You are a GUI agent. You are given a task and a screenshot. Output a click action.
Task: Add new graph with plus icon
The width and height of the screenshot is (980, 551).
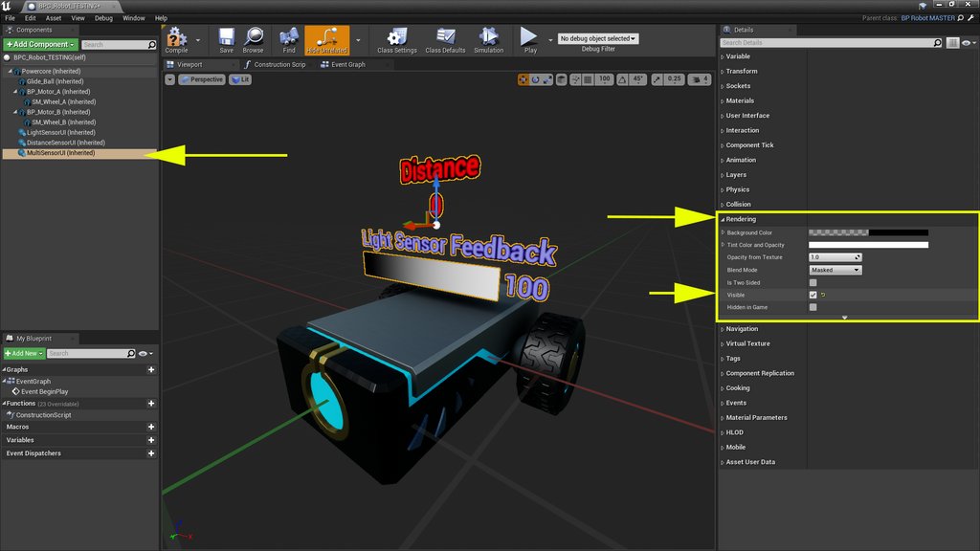[151, 370]
